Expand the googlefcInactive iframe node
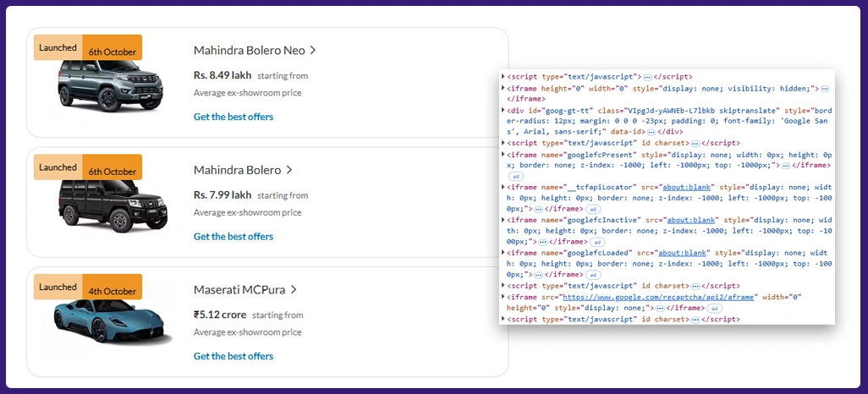The image size is (868, 394). pyautogui.click(x=503, y=220)
